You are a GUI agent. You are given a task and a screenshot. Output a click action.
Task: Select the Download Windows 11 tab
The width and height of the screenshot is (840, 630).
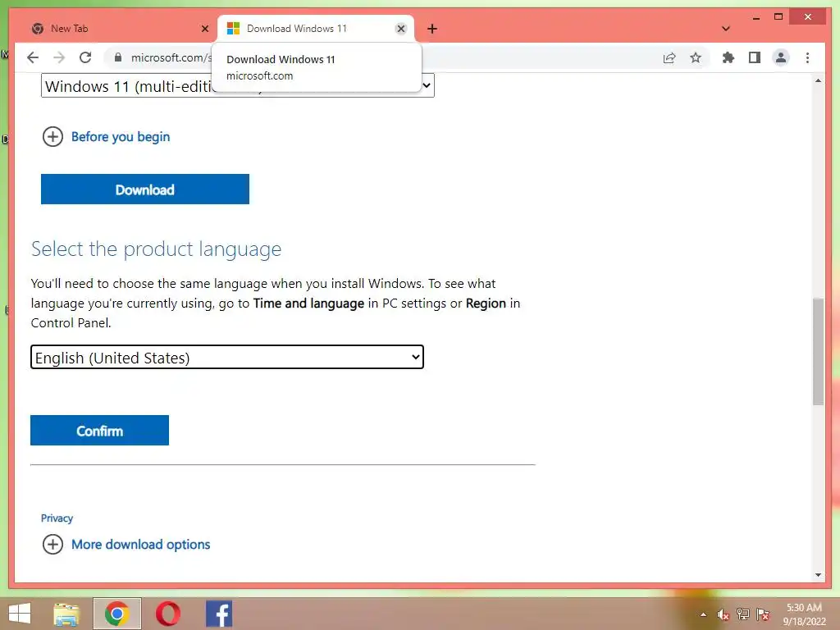point(316,29)
